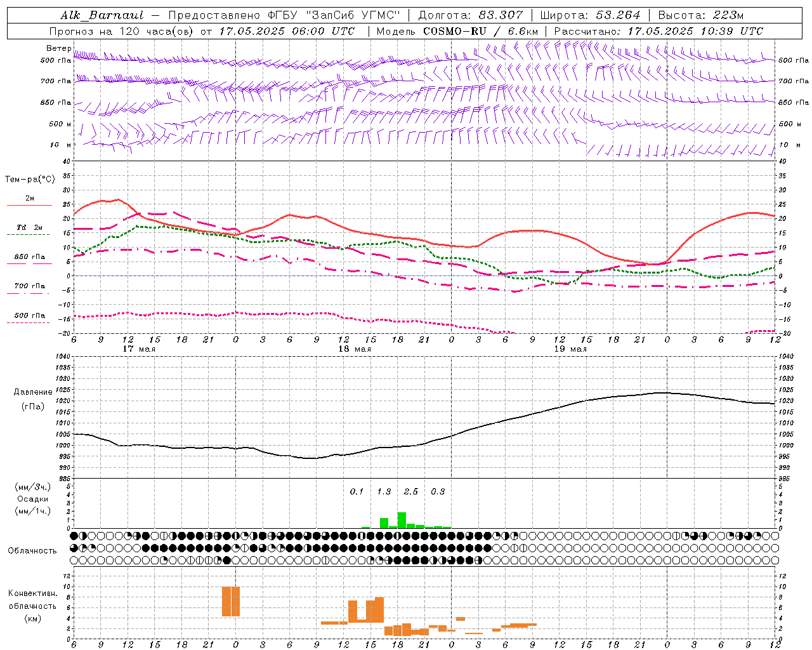This screenshot has height=650, width=812.
Task: Click the station name Alk_Barnaul
Action: [102, 15]
